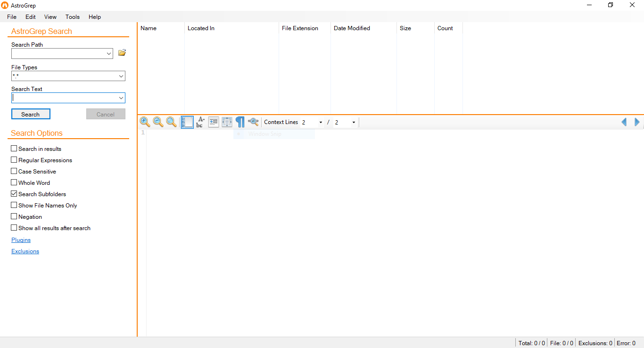The height and width of the screenshot is (348, 644).
Task: Click the Search button
Action: pyautogui.click(x=31, y=114)
